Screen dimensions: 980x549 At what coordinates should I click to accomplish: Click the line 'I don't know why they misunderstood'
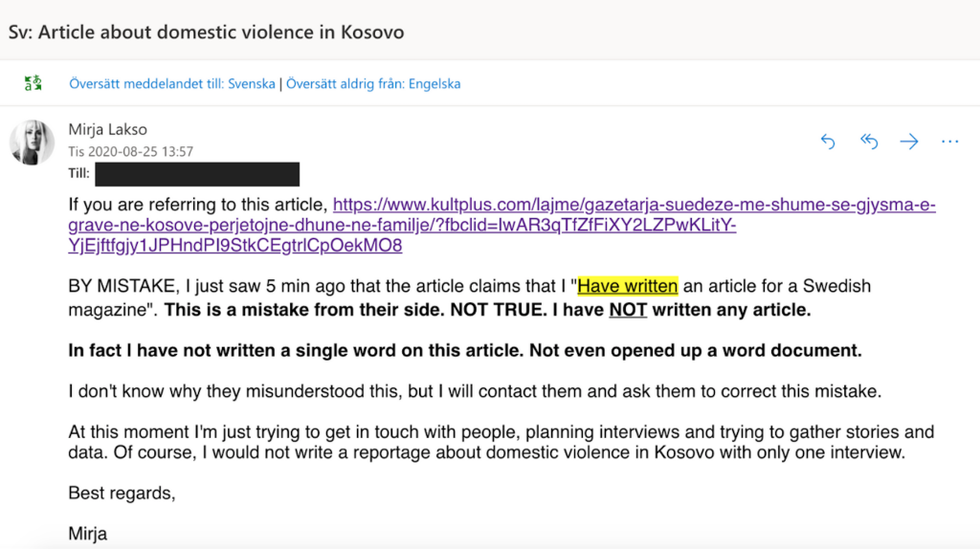(x=475, y=391)
